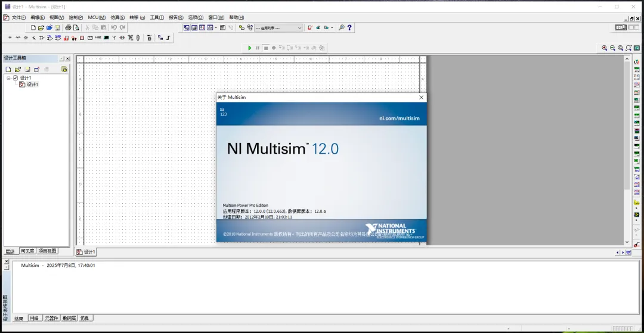644x333 pixels.
Task: Place a basic resistor component
Action: click(x=18, y=38)
